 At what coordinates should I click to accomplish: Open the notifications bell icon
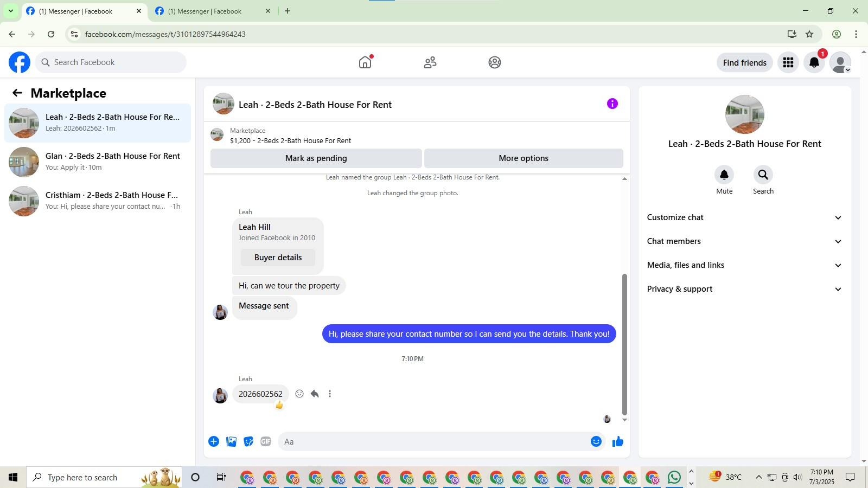[x=814, y=62]
